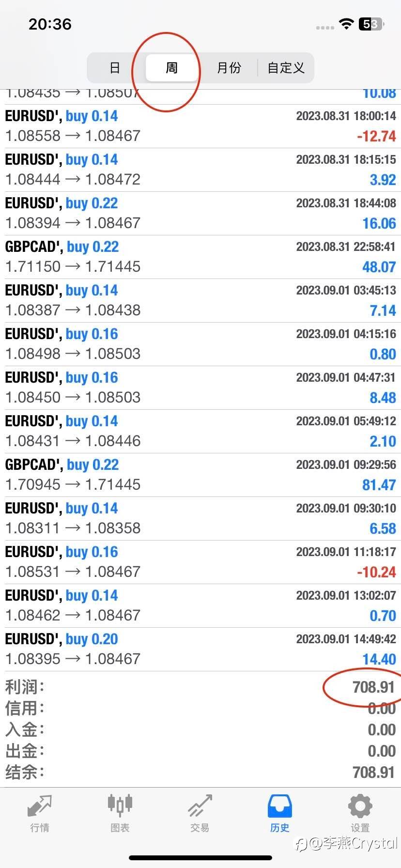Open EURUSD trade with -10.24 loss
Image resolution: width=401 pixels, height=868 pixels.
(x=200, y=562)
